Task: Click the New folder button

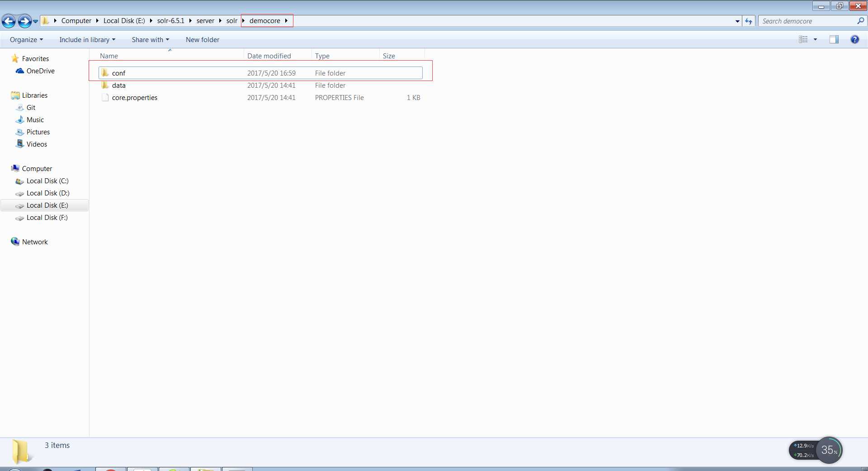Action: pyautogui.click(x=202, y=40)
